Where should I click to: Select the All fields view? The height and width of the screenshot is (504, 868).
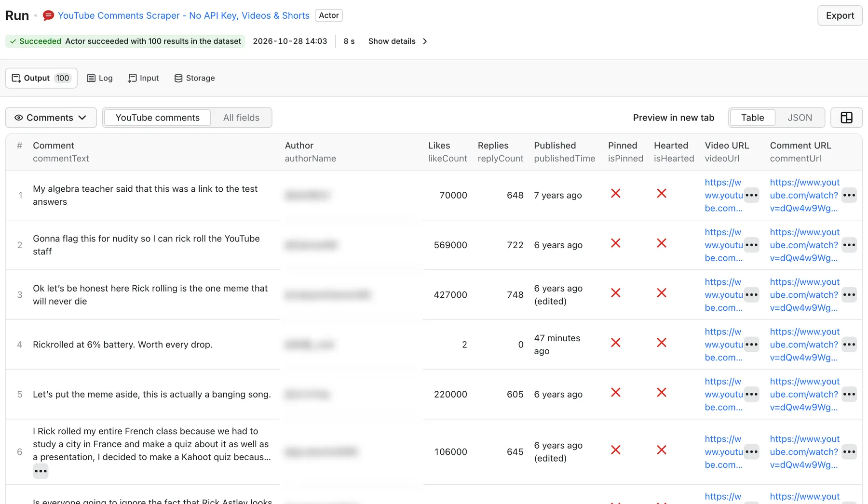(x=241, y=118)
